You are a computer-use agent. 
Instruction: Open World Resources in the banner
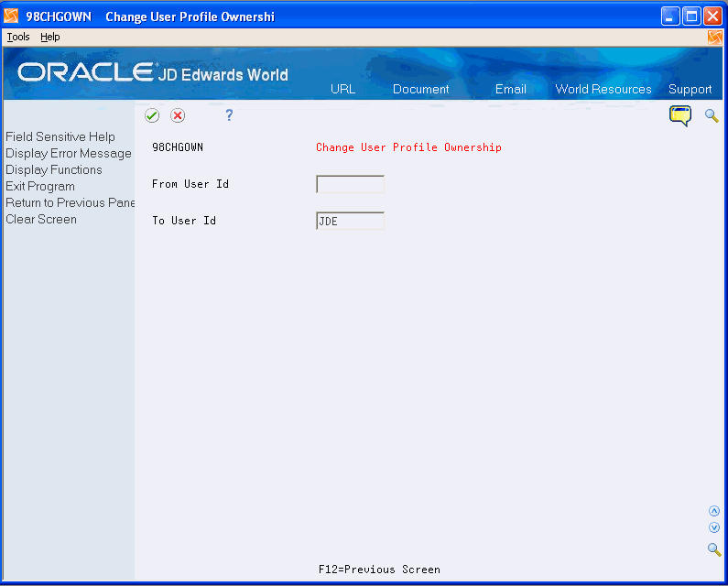(x=603, y=89)
